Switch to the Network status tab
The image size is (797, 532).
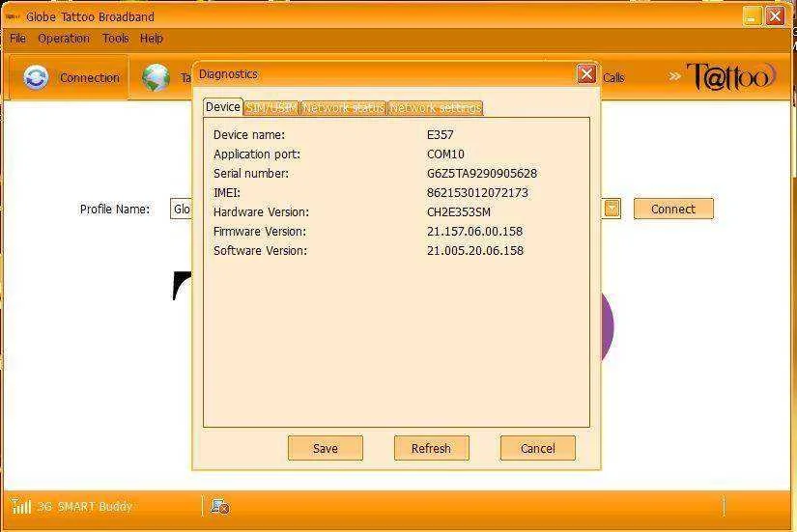343,108
